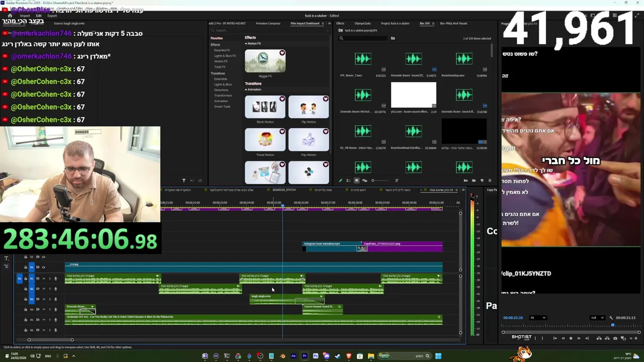Open program monitor wrench settings
The height and width of the screenshot is (362, 644).
611,318
